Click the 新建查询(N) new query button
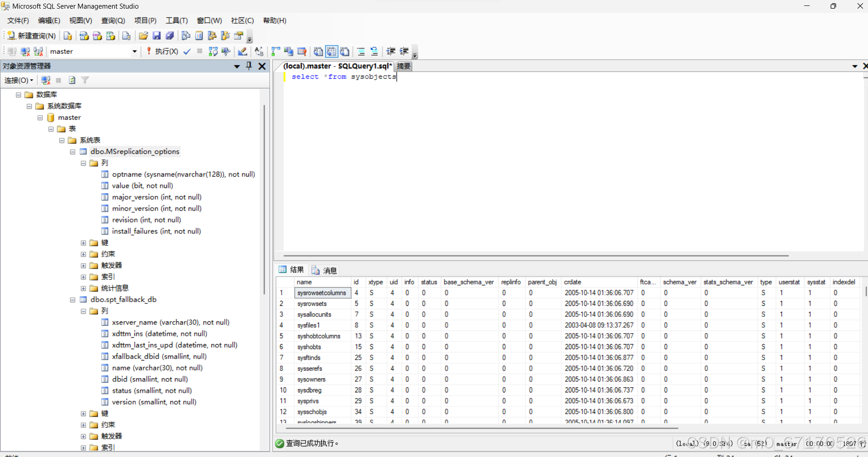The image size is (868, 457). (x=31, y=36)
